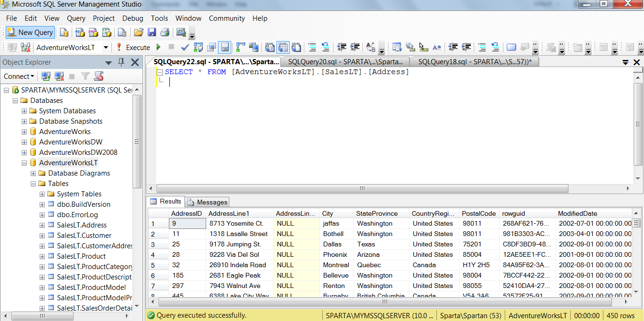Click the Parse checkmark icon

tap(185, 47)
